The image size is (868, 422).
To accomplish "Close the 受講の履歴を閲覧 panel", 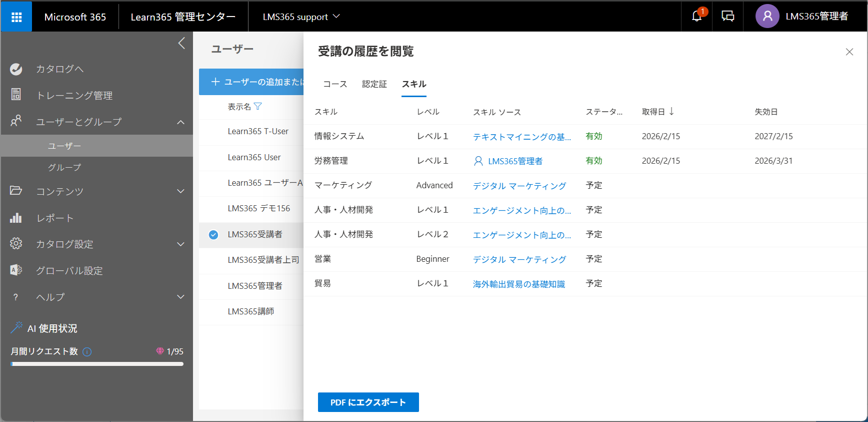I will (849, 52).
